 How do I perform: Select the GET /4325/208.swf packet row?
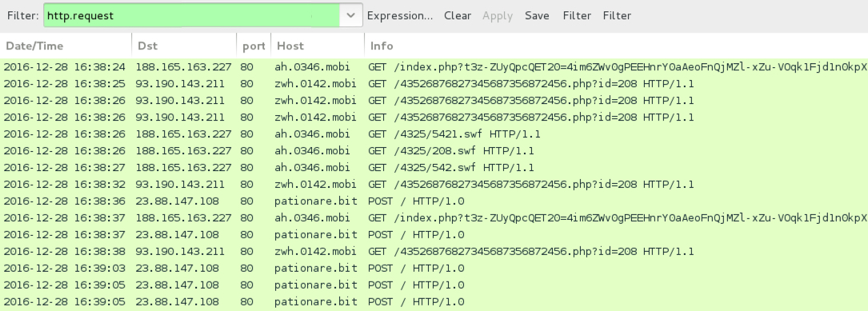pyautogui.click(x=434, y=150)
